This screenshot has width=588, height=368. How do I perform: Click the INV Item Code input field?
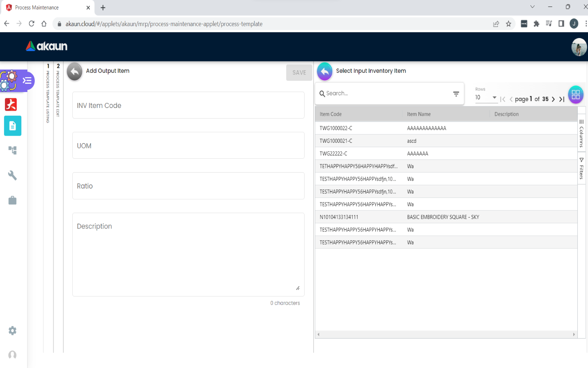[x=188, y=105]
